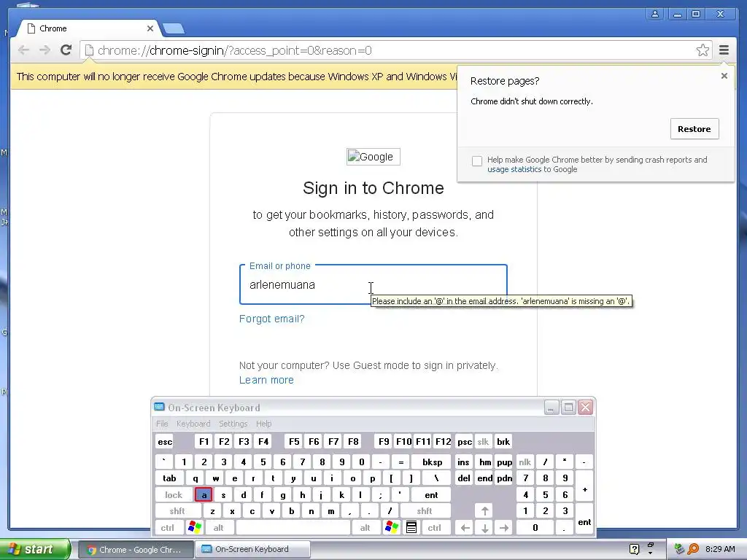The image size is (747, 560).
Task: Open the Keyboard menu
Action: click(193, 424)
